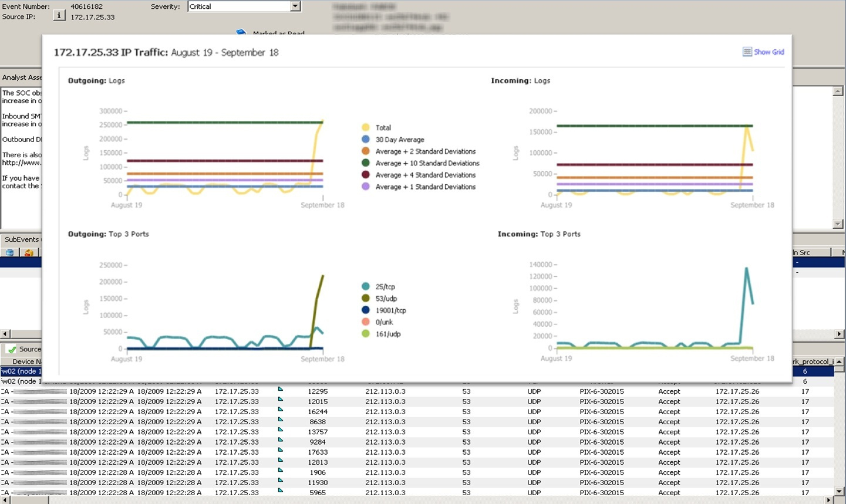Click the orange icon in the SubEvents toolbar
The image size is (846, 504).
[28, 252]
